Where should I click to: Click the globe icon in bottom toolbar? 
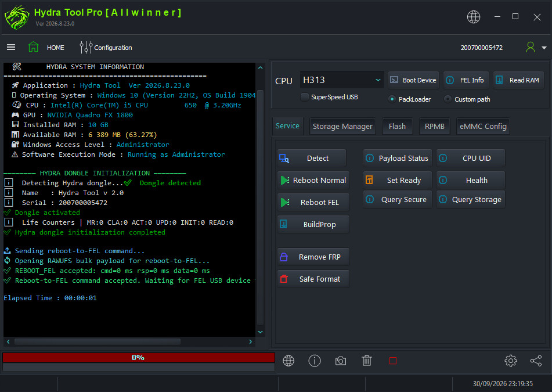(x=288, y=361)
